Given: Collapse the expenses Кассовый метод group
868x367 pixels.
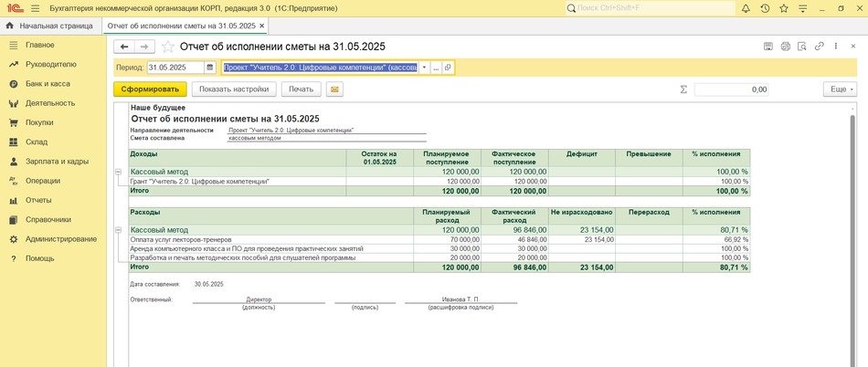Looking at the screenshot, I should pos(118,230).
